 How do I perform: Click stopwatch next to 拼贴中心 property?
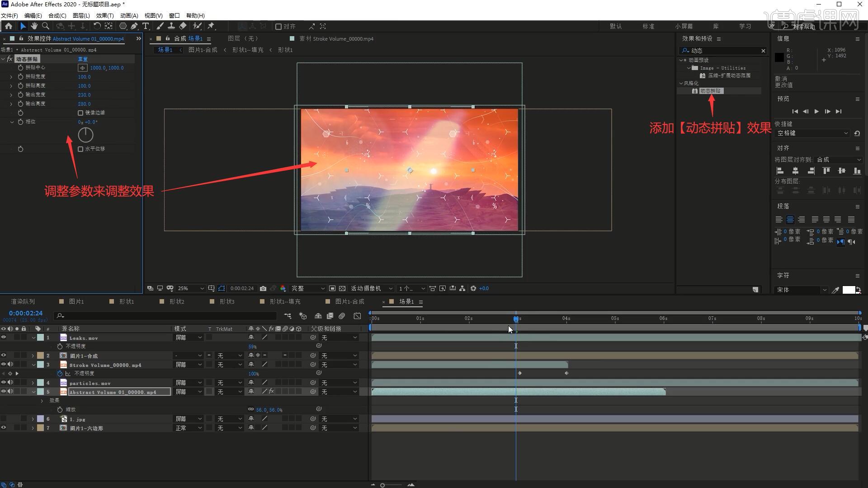tap(20, 68)
